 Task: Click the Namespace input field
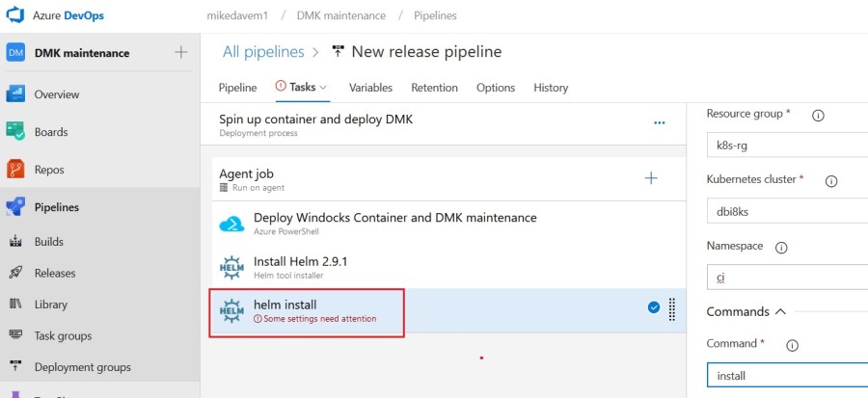click(786, 278)
